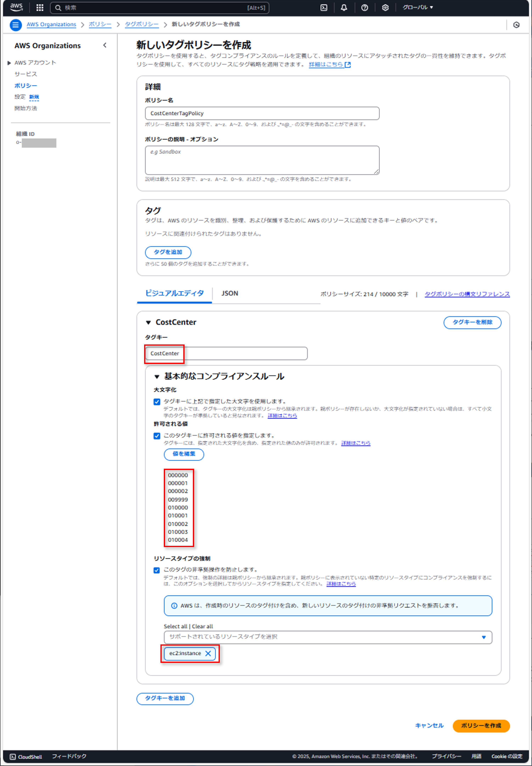
Task: Uncheck the allowed values checkbox
Action: click(157, 436)
